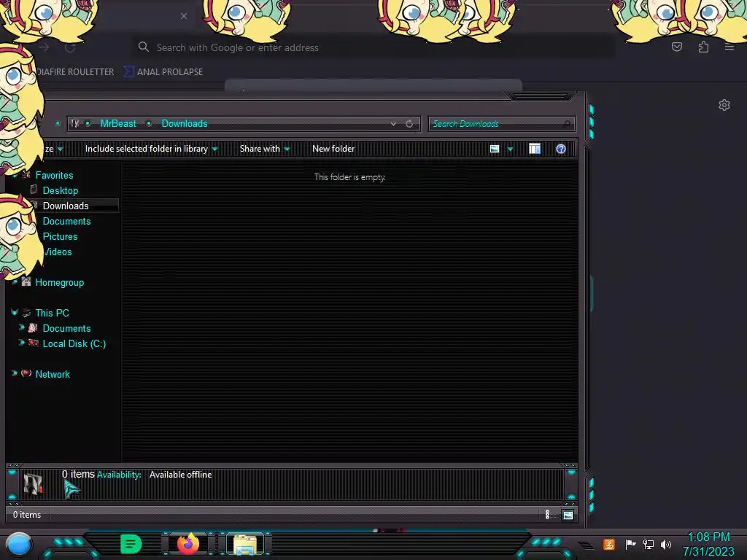Open the Share with dropdown
747x560 pixels.
coord(264,149)
